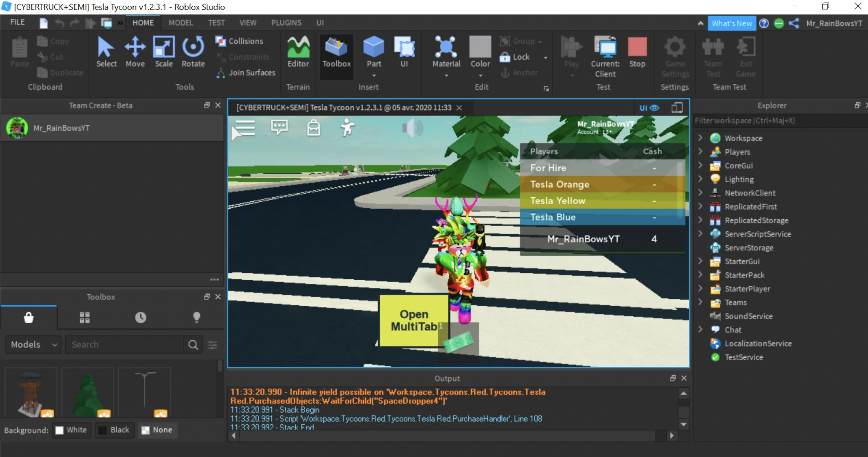Expand the StarterGui node
The width and height of the screenshot is (868, 457).
pyautogui.click(x=700, y=261)
